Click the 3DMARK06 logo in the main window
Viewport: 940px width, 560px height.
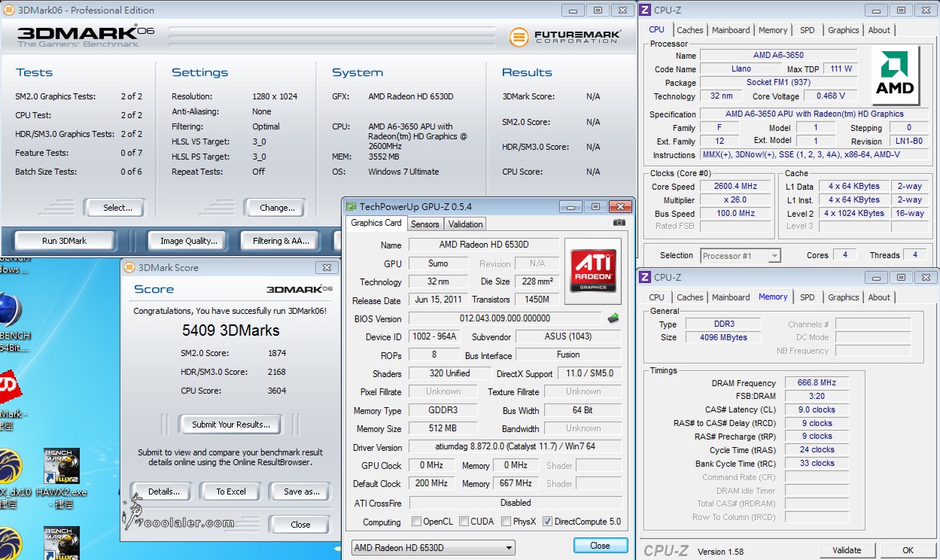coord(85,35)
